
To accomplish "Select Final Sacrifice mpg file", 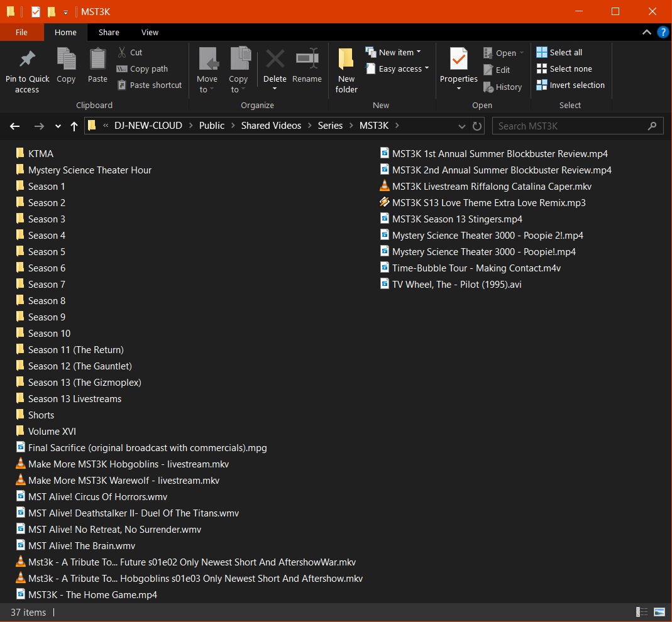I will click(x=141, y=447).
